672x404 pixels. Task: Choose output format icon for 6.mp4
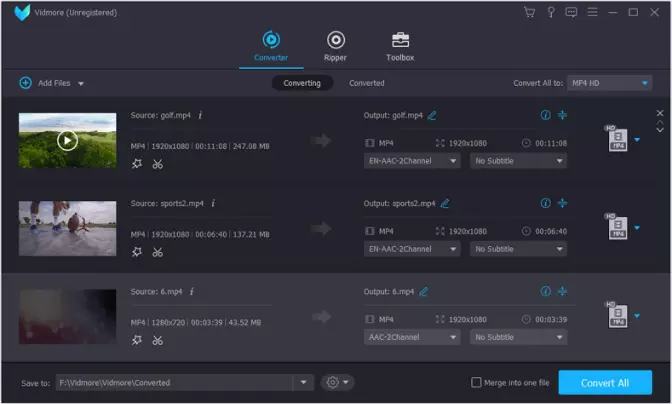tap(617, 315)
